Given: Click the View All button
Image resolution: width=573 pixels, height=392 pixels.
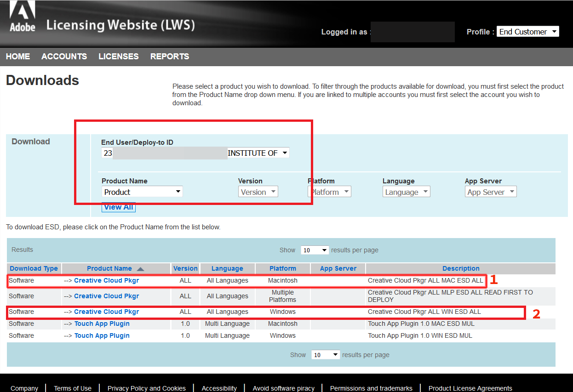Looking at the screenshot, I should tap(119, 207).
